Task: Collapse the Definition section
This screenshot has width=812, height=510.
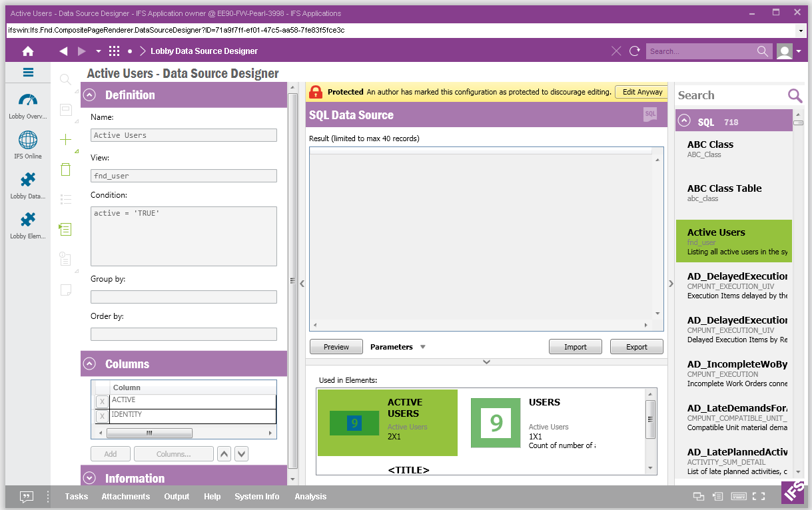Action: coord(89,95)
